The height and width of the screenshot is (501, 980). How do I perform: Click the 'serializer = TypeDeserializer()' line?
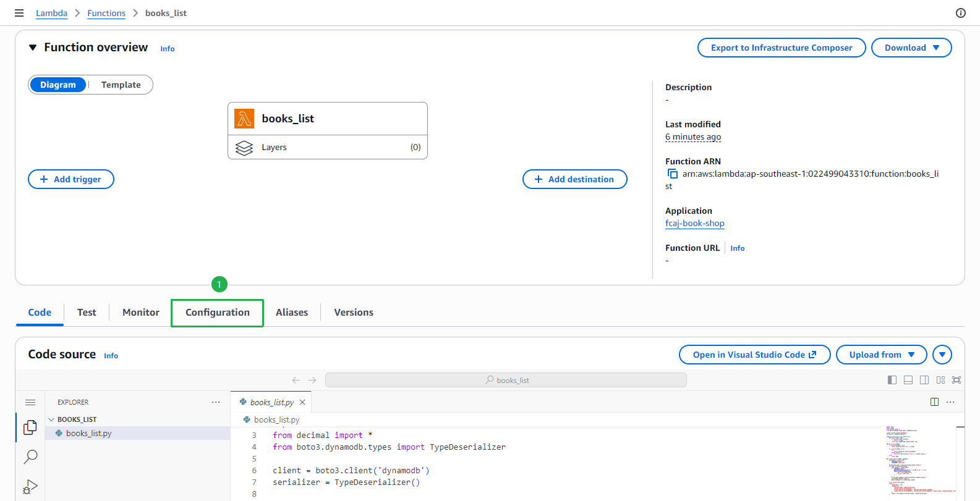(x=346, y=482)
